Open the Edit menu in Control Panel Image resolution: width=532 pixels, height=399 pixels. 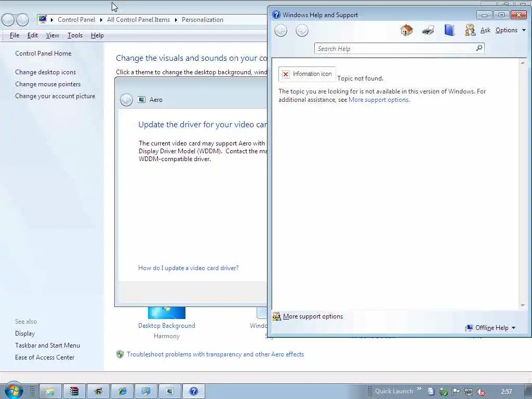pos(33,35)
